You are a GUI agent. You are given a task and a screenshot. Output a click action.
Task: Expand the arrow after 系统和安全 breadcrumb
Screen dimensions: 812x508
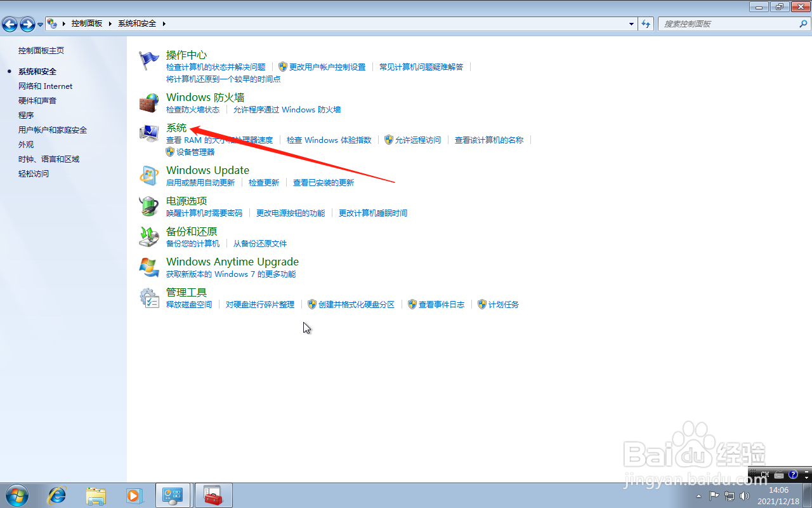coord(164,23)
